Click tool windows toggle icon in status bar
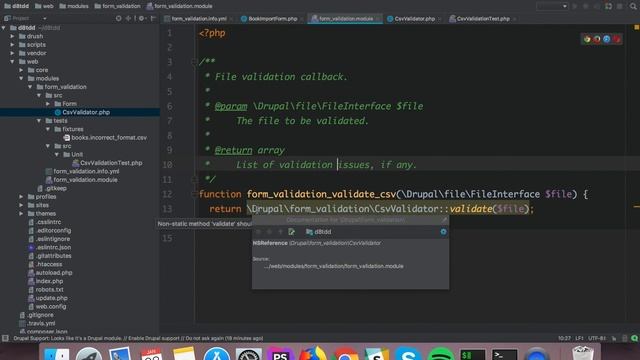This screenshot has width=640, height=360. [x=5, y=338]
